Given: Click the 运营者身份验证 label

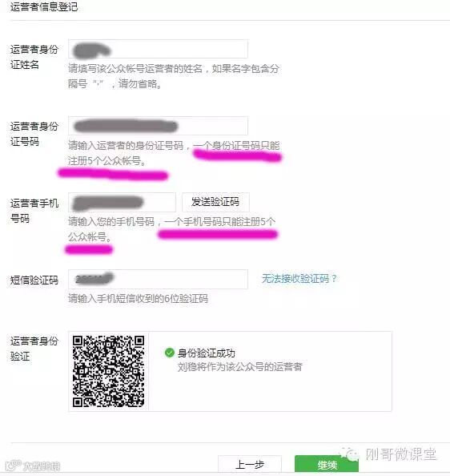Looking at the screenshot, I should (34, 349).
